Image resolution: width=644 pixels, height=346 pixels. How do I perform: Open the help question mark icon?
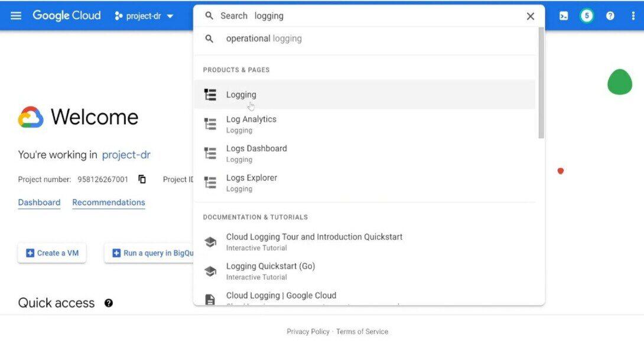tap(610, 16)
